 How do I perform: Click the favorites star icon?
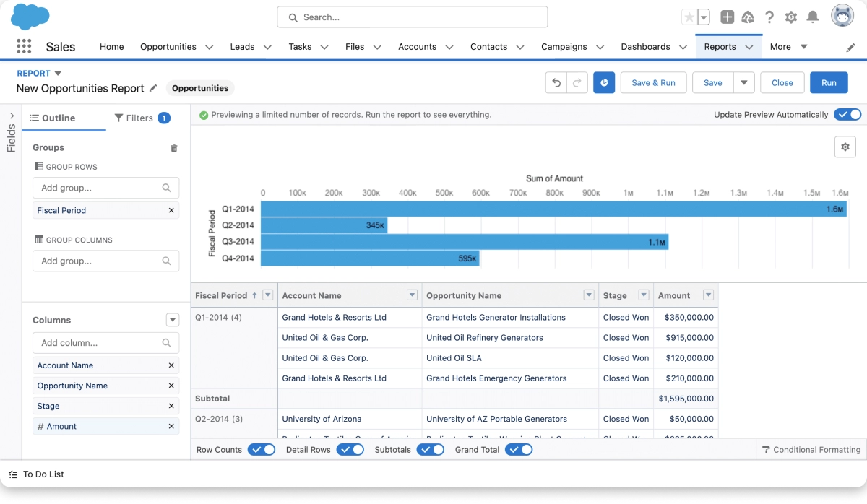point(689,17)
